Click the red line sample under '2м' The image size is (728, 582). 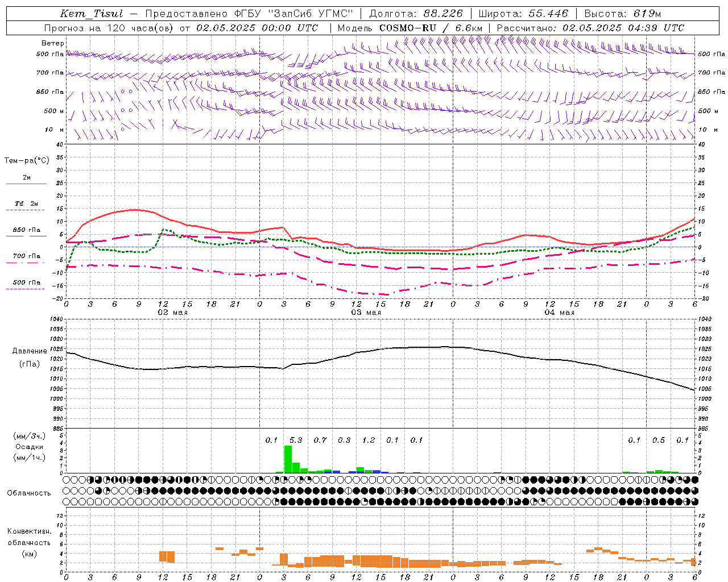coord(27,184)
